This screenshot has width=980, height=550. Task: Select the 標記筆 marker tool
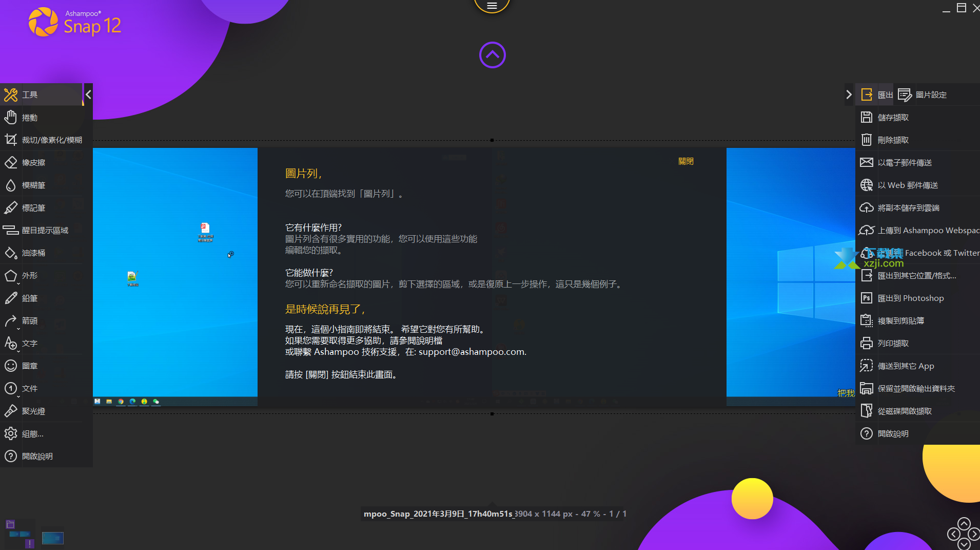tap(41, 207)
